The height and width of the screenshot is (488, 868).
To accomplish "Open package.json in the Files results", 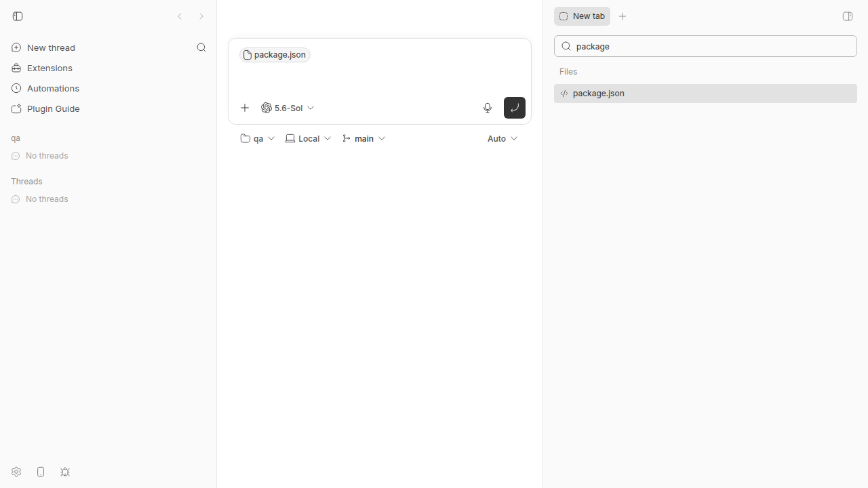I will pyautogui.click(x=705, y=94).
